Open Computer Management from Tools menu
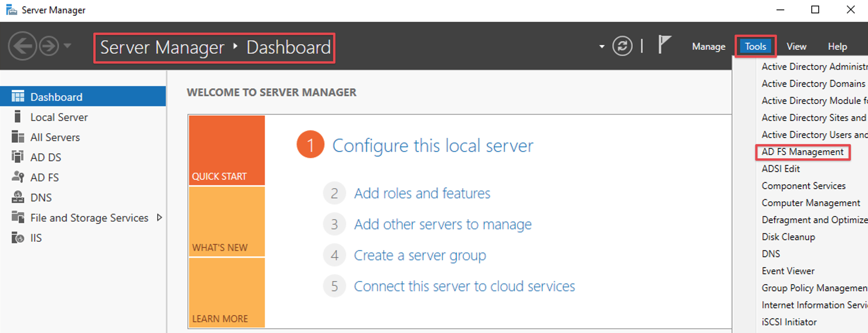The image size is (868, 333). point(811,203)
